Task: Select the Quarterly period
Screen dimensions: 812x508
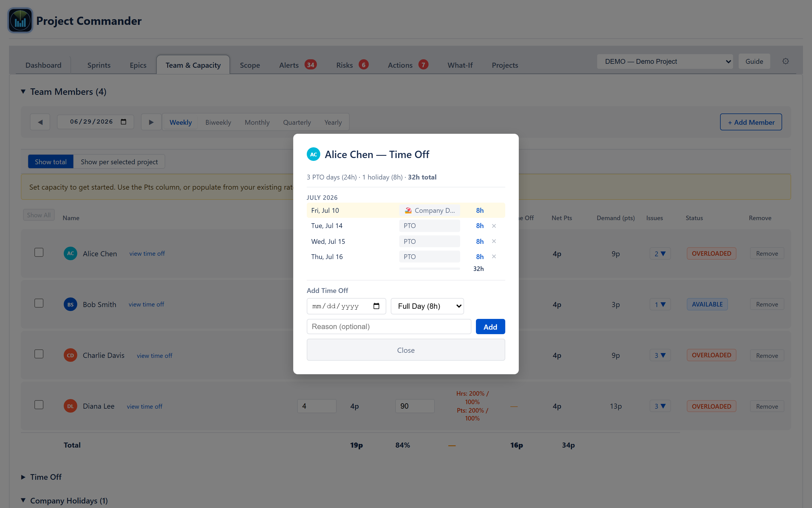Action: click(297, 122)
